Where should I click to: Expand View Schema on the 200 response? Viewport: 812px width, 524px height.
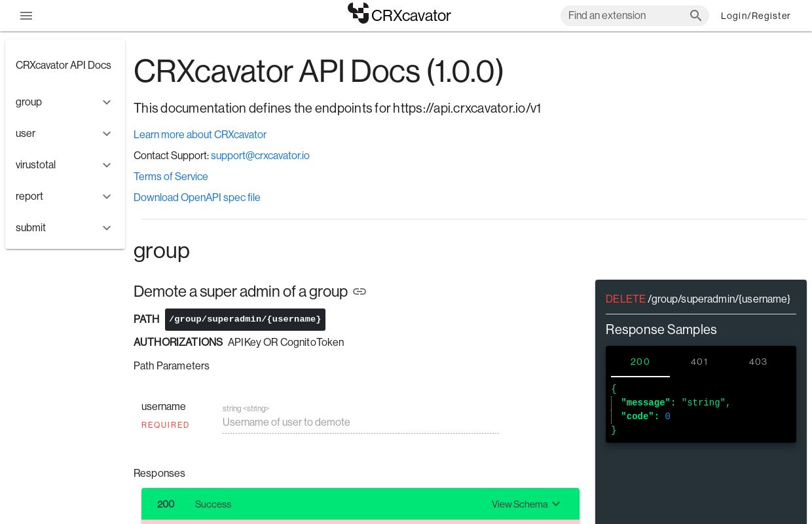tap(526, 504)
